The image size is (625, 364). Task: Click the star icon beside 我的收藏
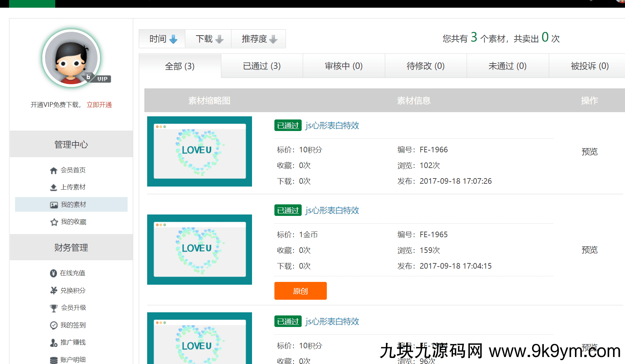pyautogui.click(x=54, y=222)
